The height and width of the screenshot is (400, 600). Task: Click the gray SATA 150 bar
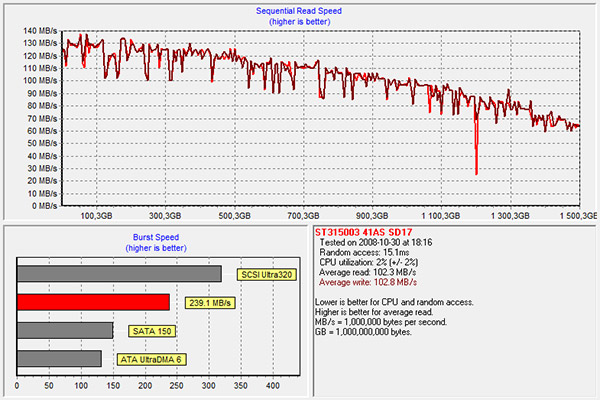65,331
